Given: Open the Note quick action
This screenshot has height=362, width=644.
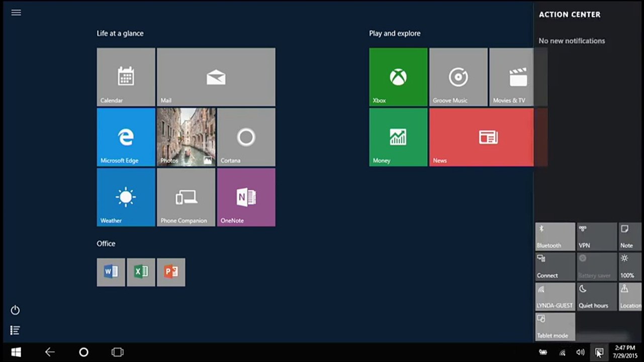Looking at the screenshot, I should pos(631,237).
